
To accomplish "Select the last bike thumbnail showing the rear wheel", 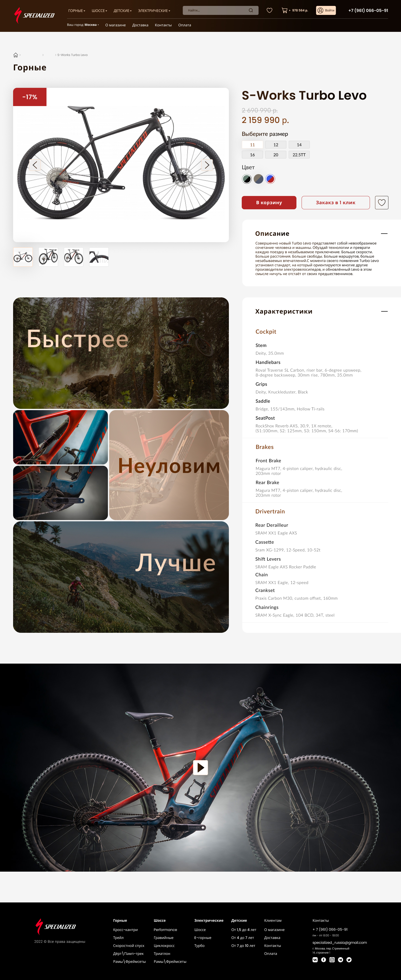I will pos(99,257).
